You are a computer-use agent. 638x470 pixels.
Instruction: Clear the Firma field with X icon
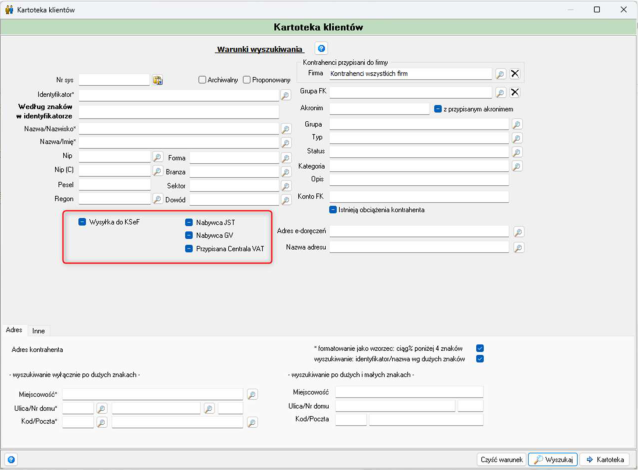[x=515, y=74]
